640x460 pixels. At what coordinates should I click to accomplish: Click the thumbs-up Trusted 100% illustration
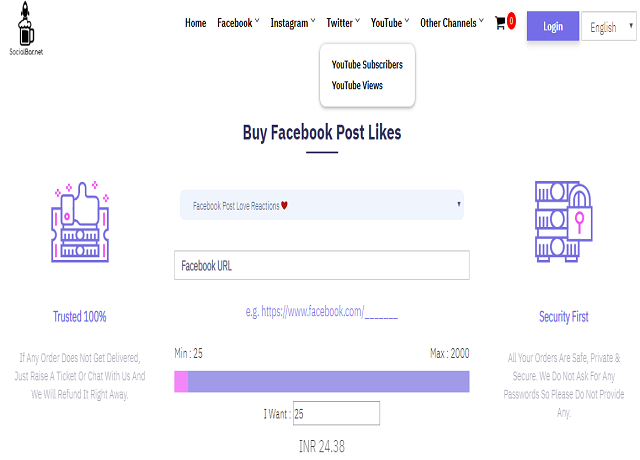click(x=80, y=222)
